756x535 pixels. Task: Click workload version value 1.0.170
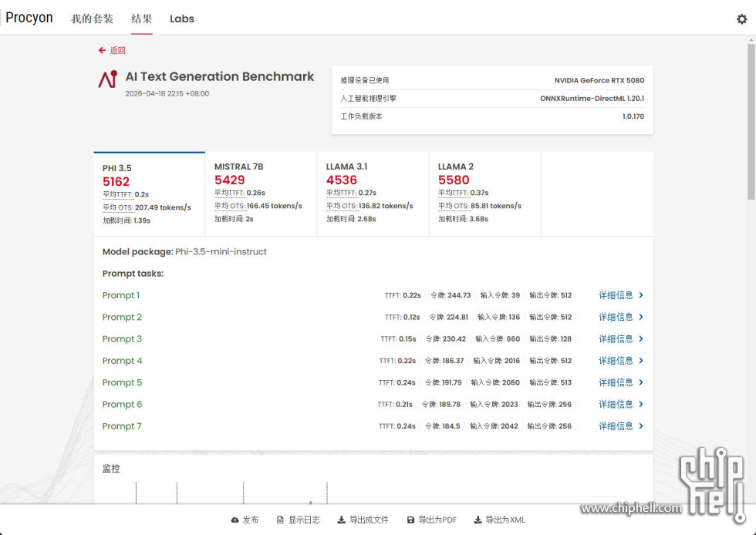tap(633, 116)
